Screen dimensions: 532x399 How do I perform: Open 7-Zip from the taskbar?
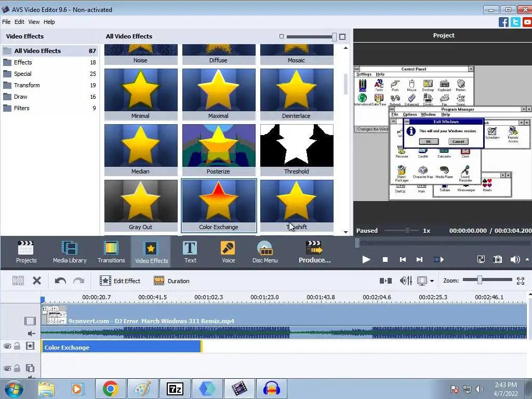point(175,389)
